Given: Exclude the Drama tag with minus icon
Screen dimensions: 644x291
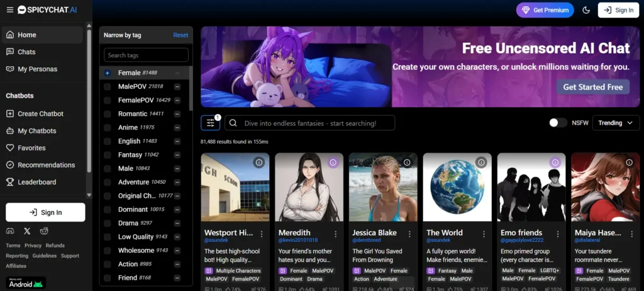Looking at the screenshot, I should [177, 223].
